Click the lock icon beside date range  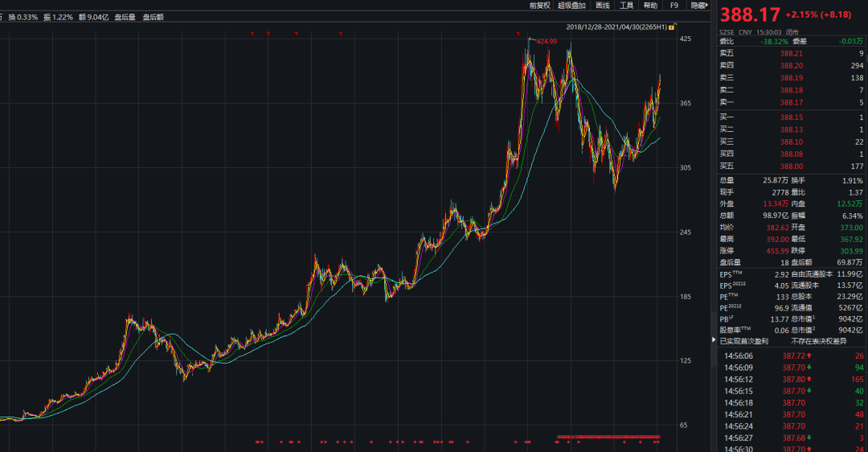click(671, 27)
